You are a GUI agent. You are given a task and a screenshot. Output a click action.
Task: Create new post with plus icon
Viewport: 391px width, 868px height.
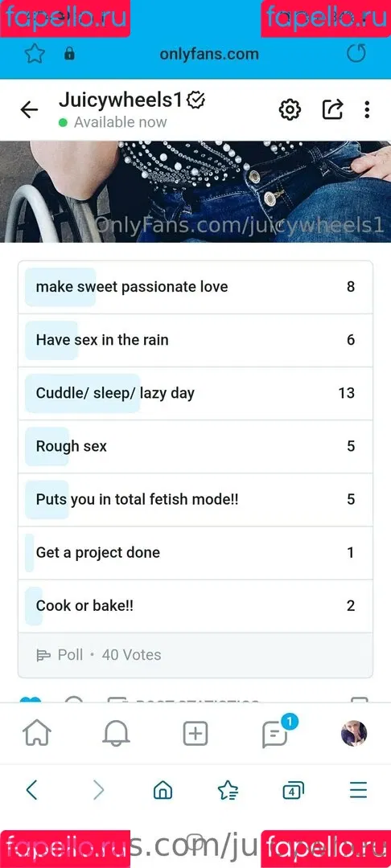(x=195, y=734)
